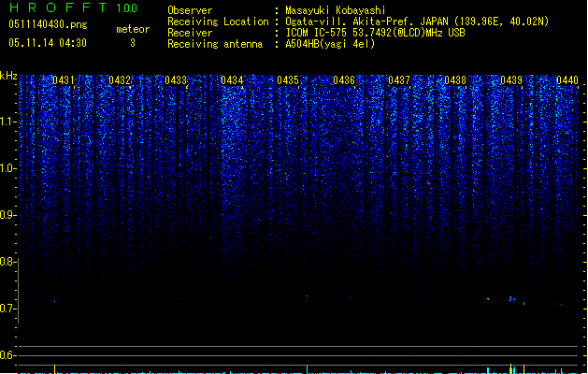This screenshot has width=588, height=374.
Task: Click the meteor echo cluster near 0439
Action: coord(512,299)
